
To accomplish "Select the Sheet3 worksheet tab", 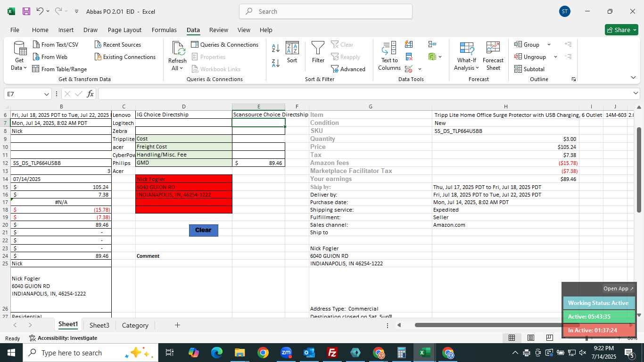I will pos(99,325).
